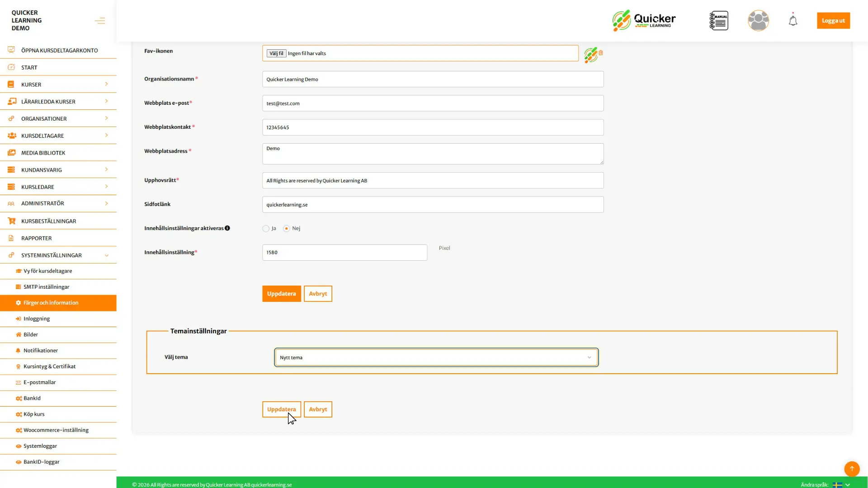
Task: Open notifications via the bell icon
Action: (x=793, y=20)
